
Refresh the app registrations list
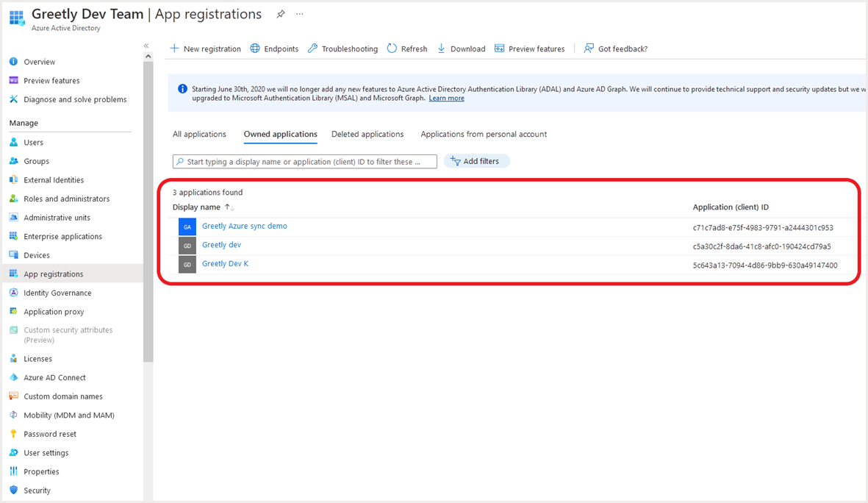[406, 49]
